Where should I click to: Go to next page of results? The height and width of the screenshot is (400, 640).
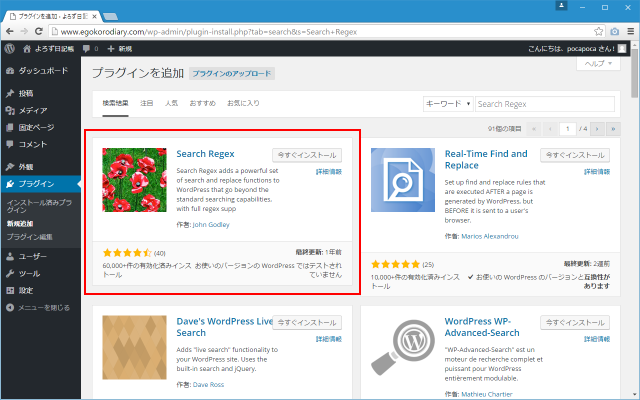click(x=597, y=129)
